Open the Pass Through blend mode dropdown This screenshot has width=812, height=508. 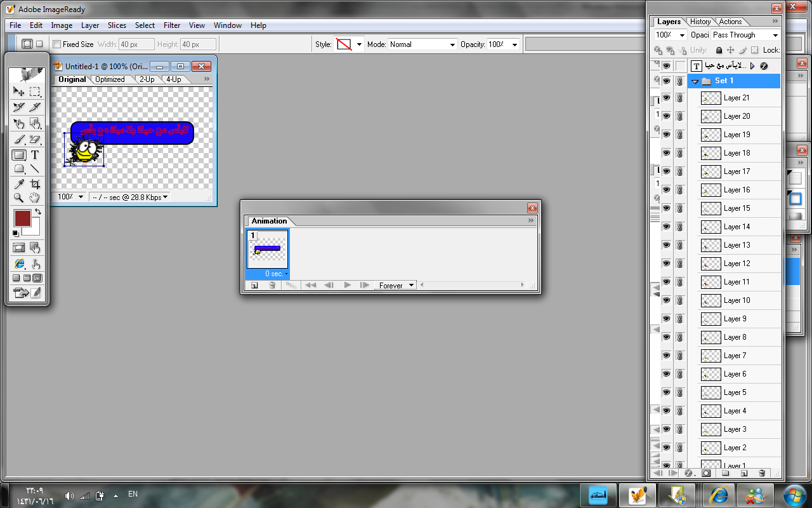745,35
